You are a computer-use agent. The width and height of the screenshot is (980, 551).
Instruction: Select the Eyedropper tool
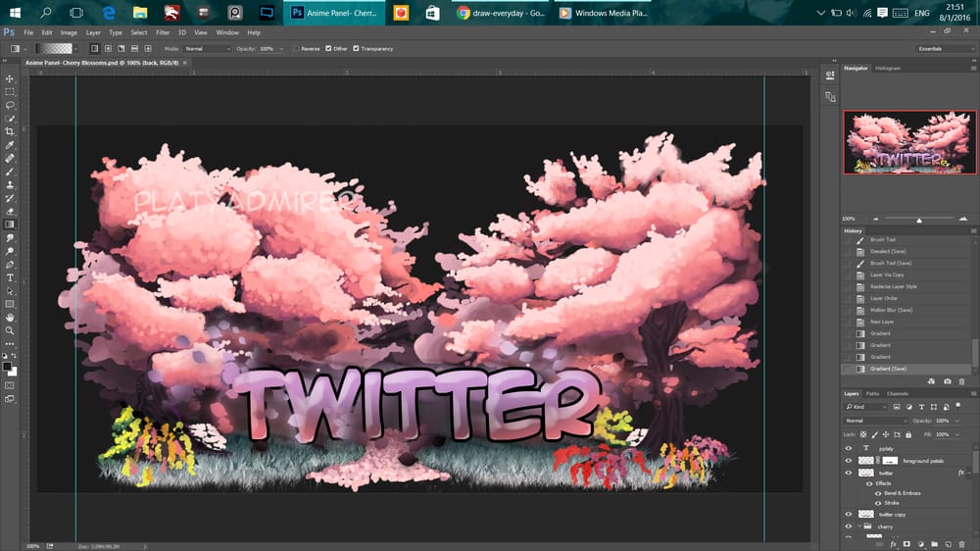[10, 145]
